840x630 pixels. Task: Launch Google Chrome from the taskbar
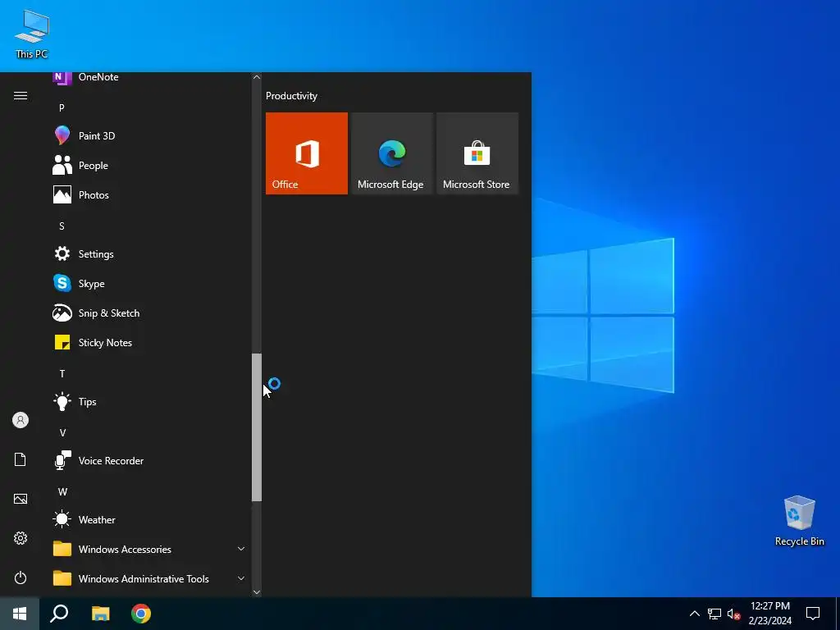[x=141, y=614]
